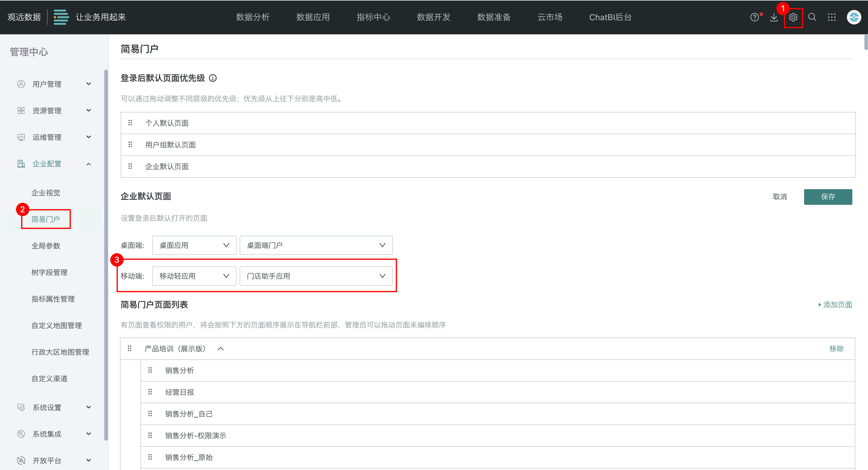
Task: Open the 门店助手应用 dropdown
Action: [x=316, y=276]
